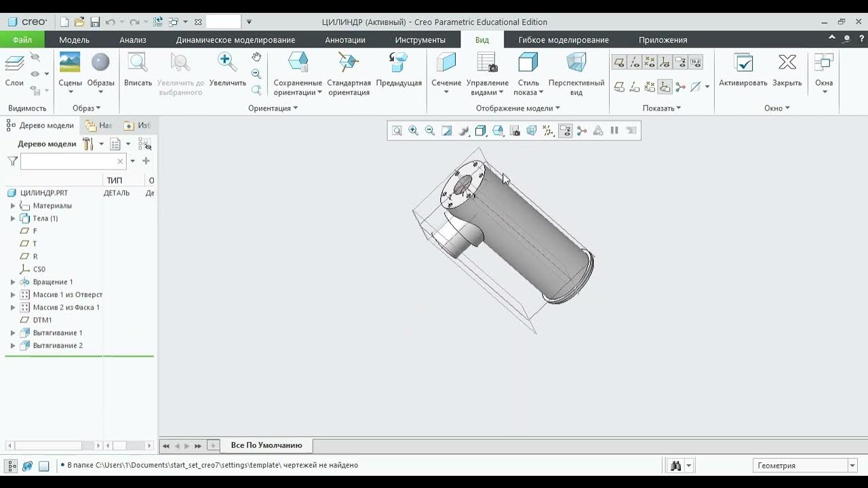Click the hide (crossed eye) icon in Видимость
The height and width of the screenshot is (488, 868).
(35, 58)
